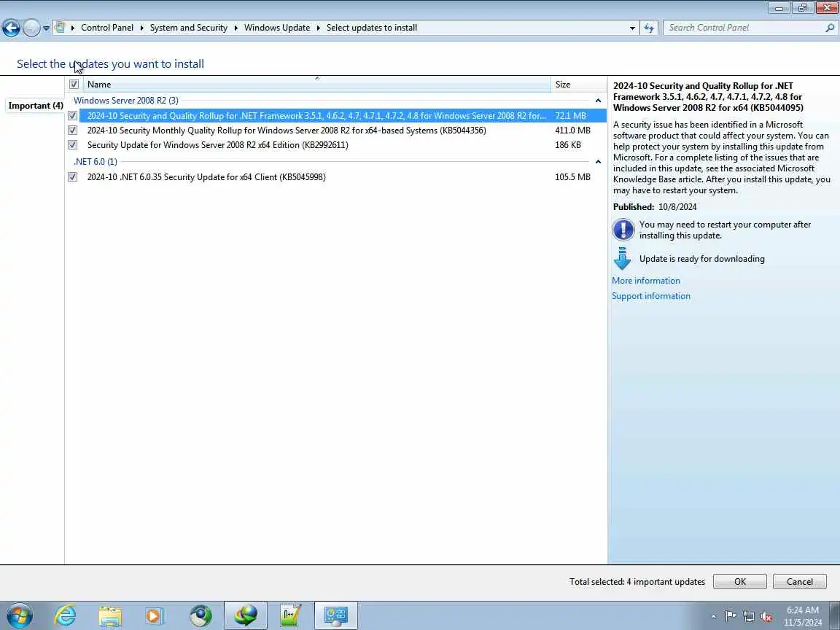
Task: Click the Published date 10/8/2024
Action: (677, 207)
